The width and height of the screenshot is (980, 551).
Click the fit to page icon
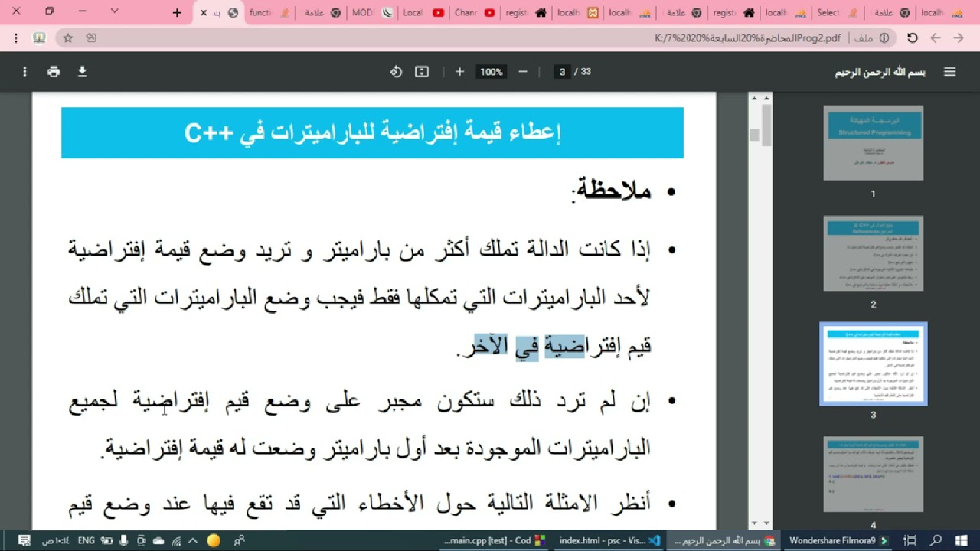[x=422, y=72]
